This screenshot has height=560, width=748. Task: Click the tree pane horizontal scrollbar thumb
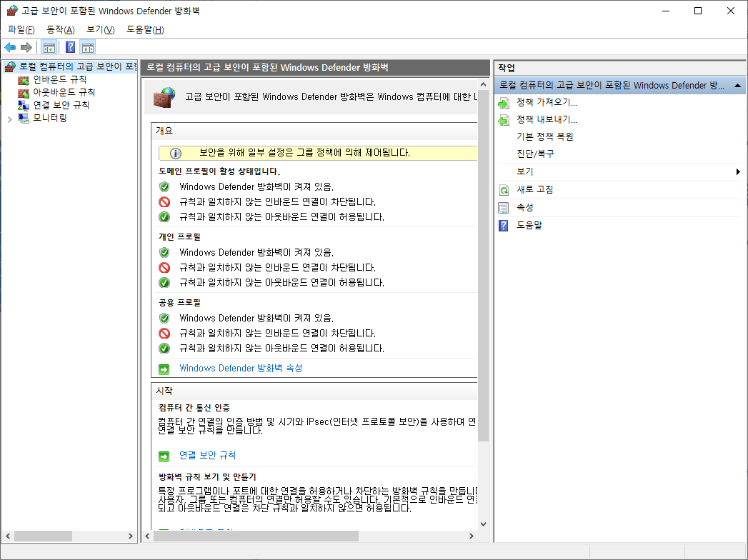pos(43,536)
